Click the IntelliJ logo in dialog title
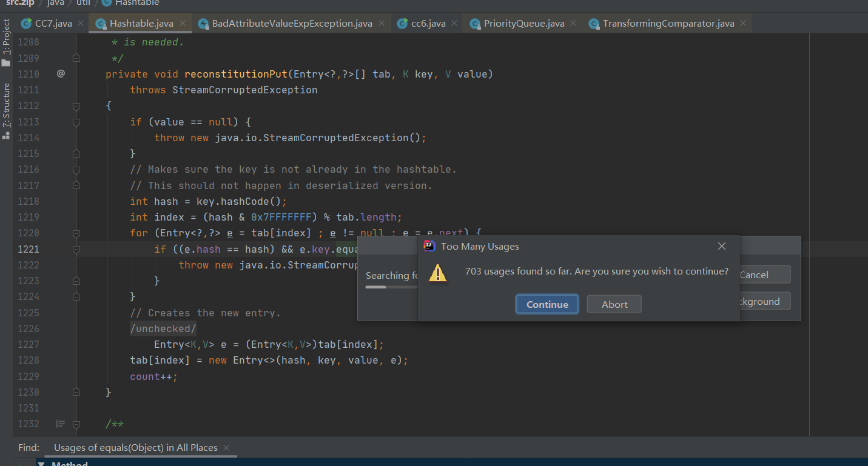Screen dimensions: 868x466 [429, 246]
